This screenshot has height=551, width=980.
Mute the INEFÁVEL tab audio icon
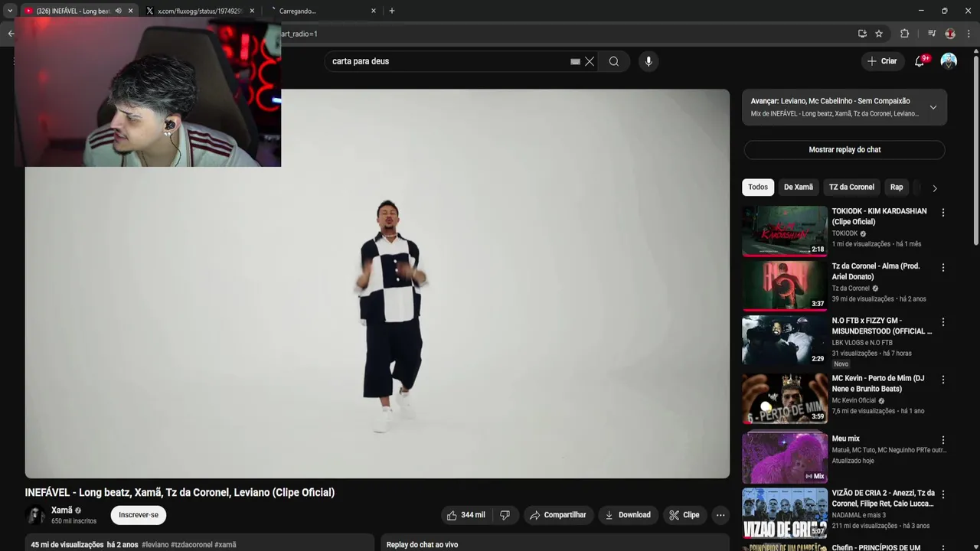tap(118, 11)
